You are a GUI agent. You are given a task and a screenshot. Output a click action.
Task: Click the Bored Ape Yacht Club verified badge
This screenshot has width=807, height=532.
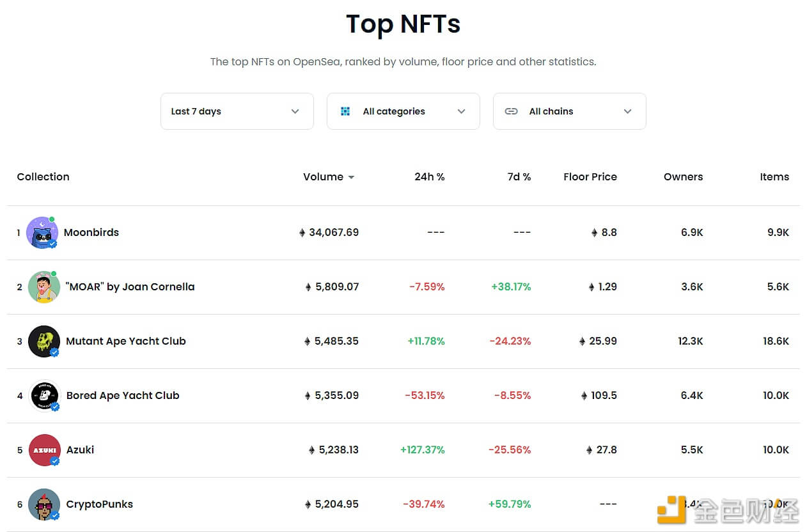(54, 407)
